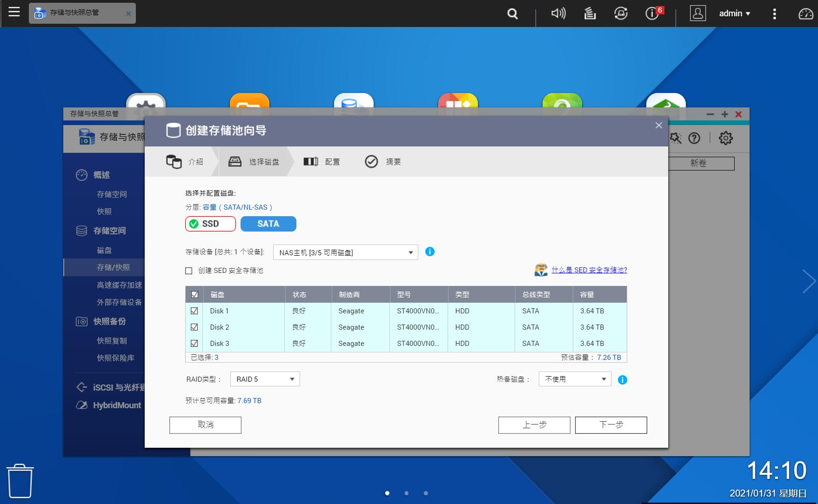Click the settings gear in the Storage window
818x504 pixels.
[x=724, y=138]
